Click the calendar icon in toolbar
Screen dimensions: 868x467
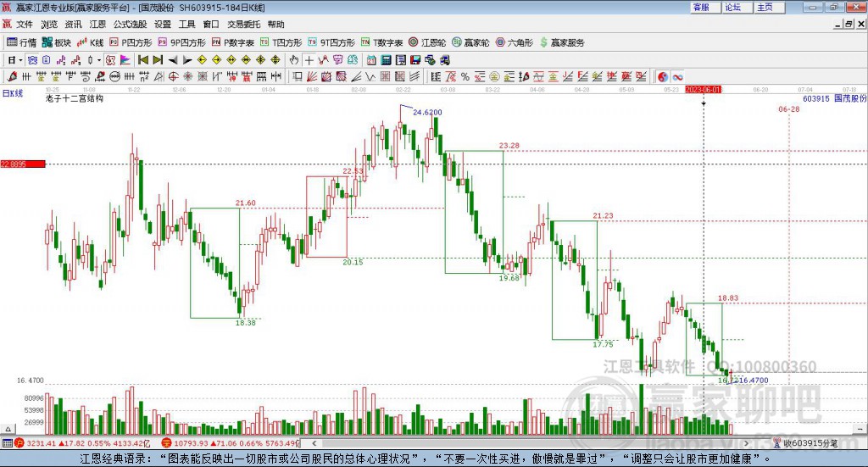371,60
